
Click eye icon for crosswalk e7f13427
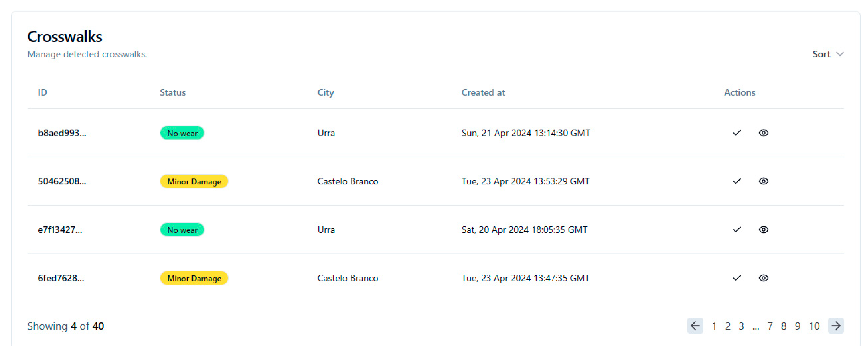point(763,230)
